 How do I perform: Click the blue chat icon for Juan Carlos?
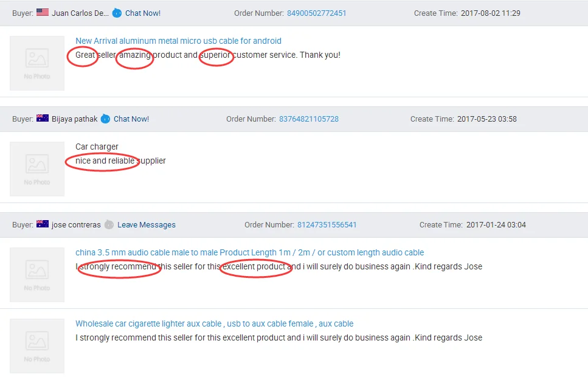coord(117,13)
